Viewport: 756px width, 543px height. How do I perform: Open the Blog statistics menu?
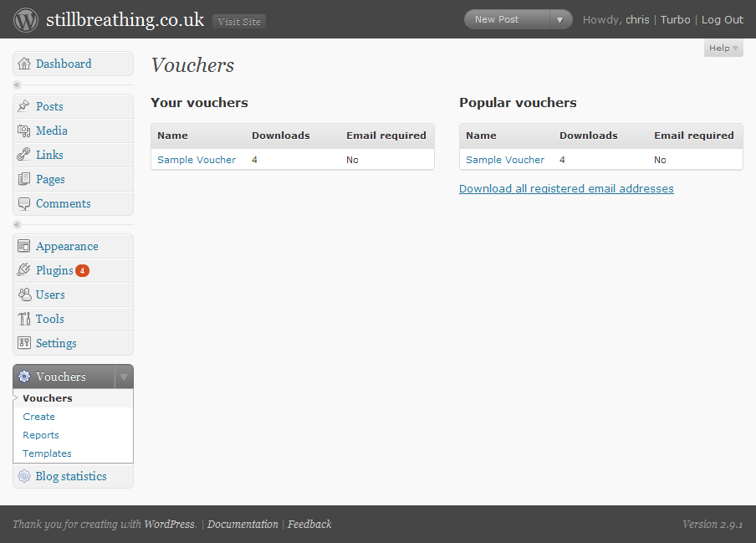(x=71, y=476)
